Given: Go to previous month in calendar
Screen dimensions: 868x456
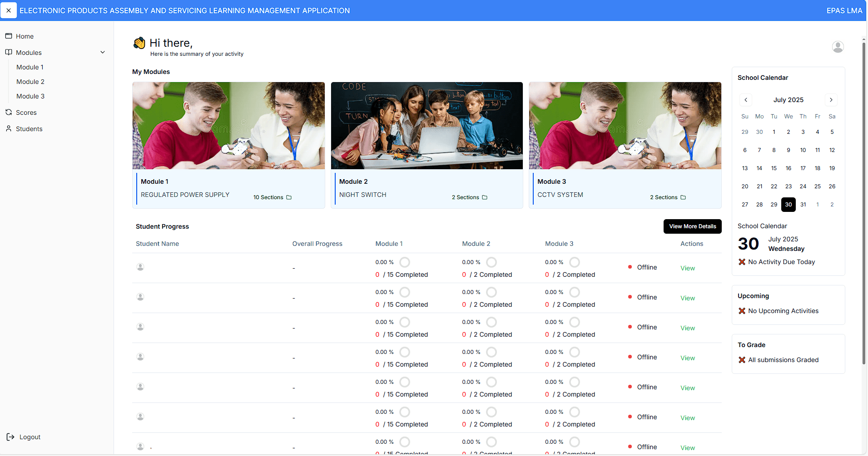Looking at the screenshot, I should [746, 100].
